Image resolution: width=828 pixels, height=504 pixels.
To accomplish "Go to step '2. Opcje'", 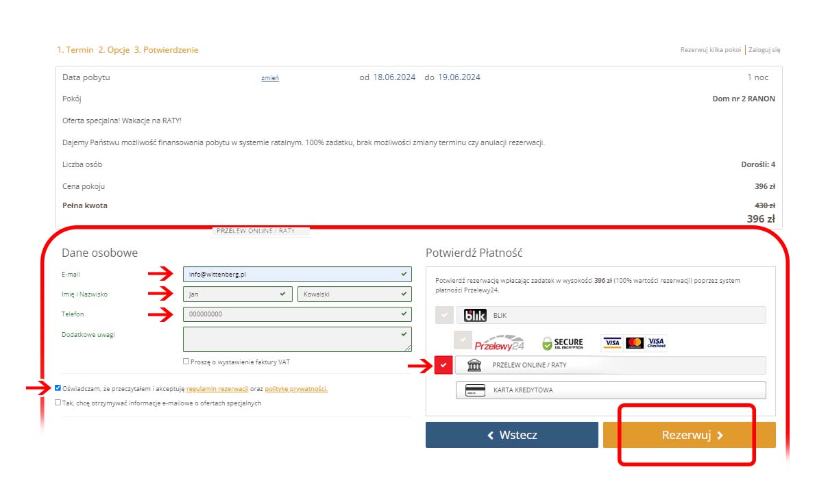I will pos(114,50).
